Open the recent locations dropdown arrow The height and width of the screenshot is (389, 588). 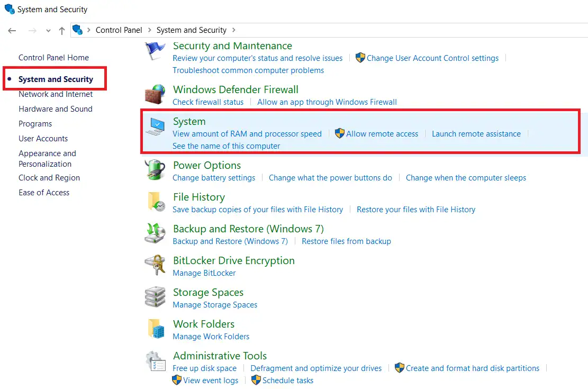48,31
